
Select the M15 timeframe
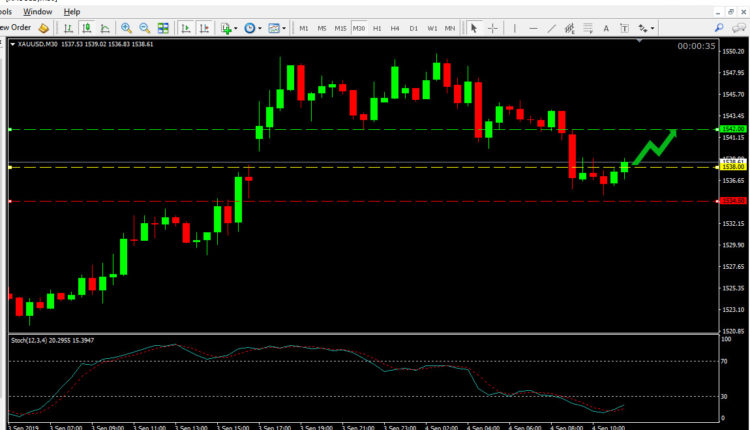point(340,28)
